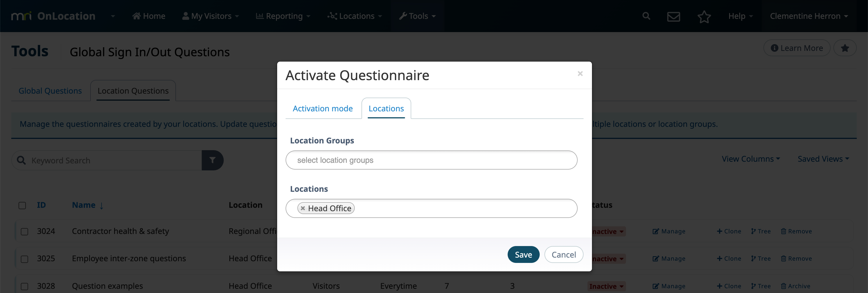Open the mail envelope icon
Image resolution: width=868 pixels, height=293 pixels.
click(673, 16)
